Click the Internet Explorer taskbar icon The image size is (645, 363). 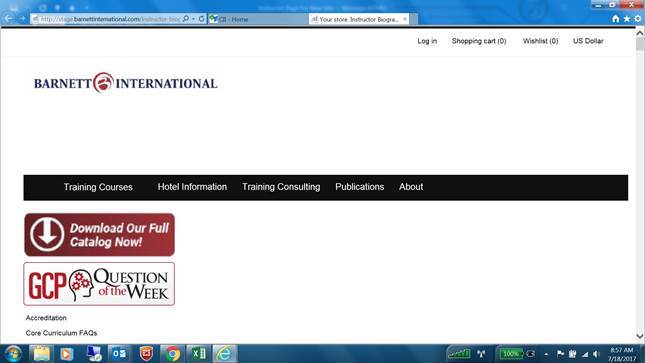pyautogui.click(x=225, y=354)
